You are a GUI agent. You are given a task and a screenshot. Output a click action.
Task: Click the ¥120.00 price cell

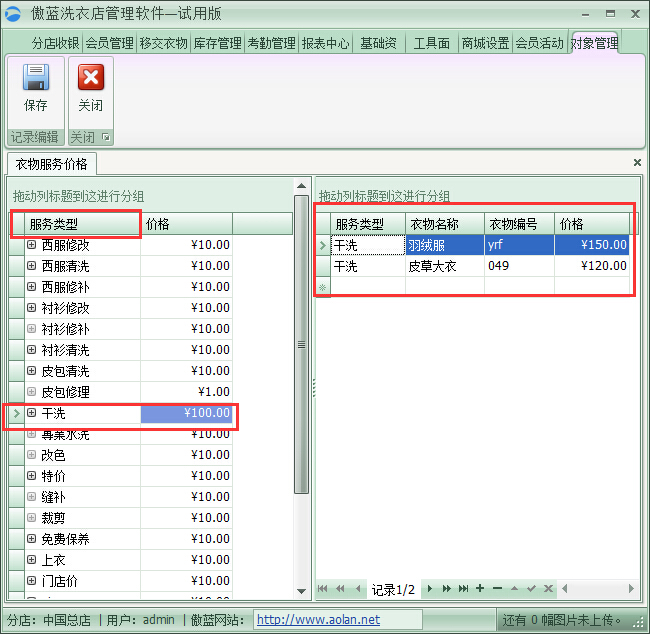[x=592, y=266]
